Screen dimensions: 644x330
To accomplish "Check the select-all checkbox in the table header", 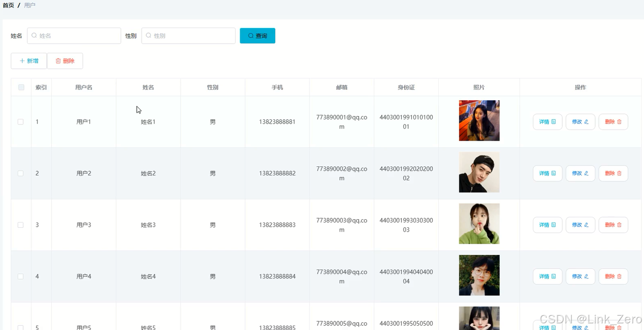I will pyautogui.click(x=20, y=87).
